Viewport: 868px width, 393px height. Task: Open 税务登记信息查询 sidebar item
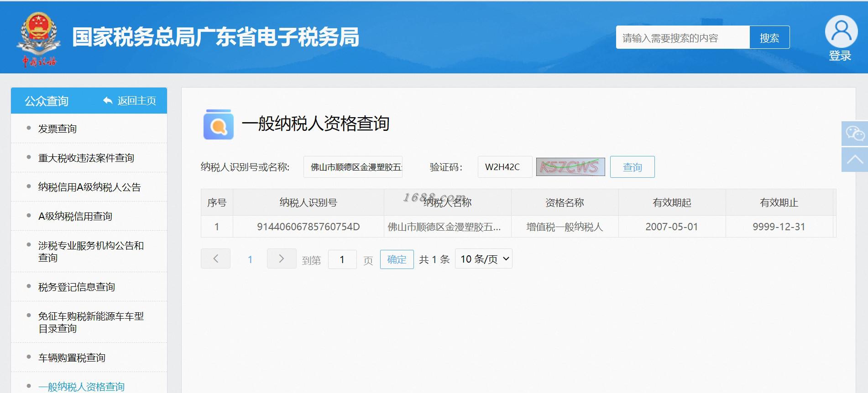point(77,287)
